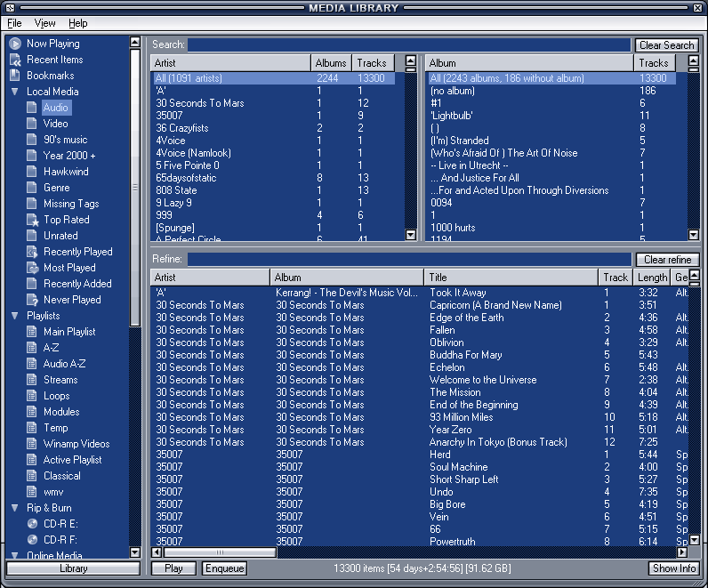Click into the Search input field
This screenshot has width=708, height=588.
409,44
